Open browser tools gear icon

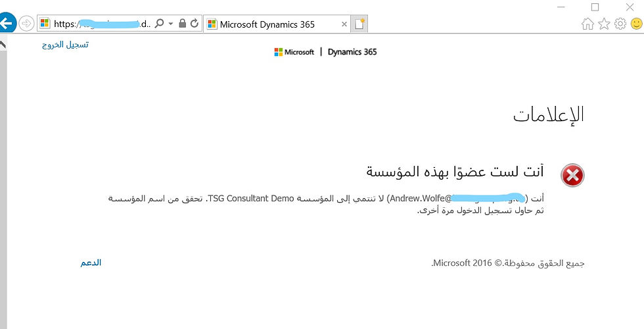tap(620, 24)
